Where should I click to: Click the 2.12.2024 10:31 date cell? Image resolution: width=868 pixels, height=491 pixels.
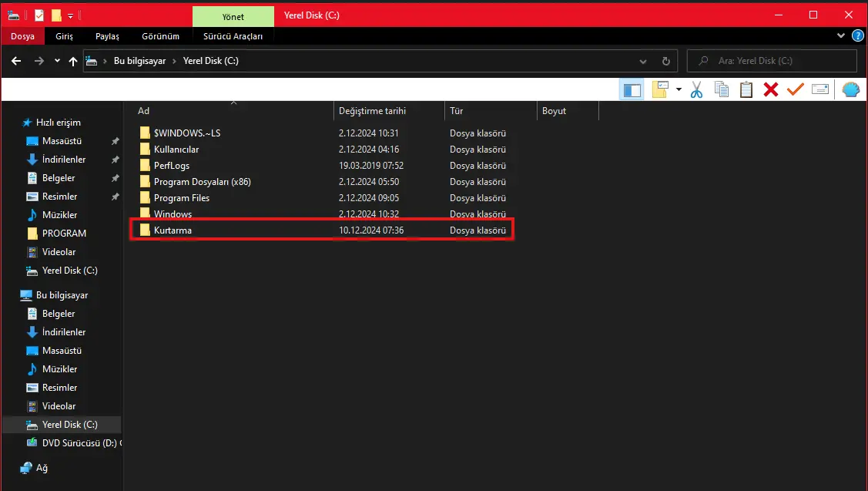point(369,133)
